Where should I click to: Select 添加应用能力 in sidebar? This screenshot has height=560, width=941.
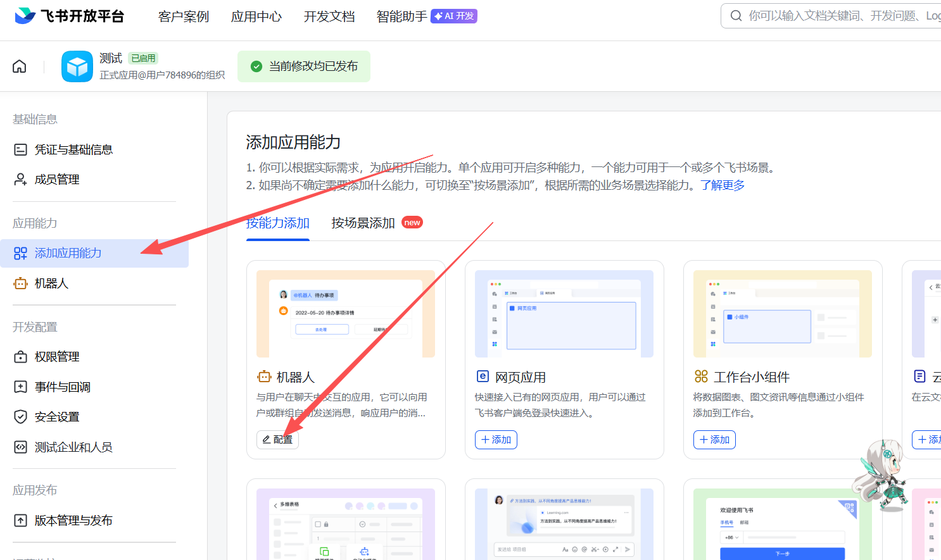point(94,253)
